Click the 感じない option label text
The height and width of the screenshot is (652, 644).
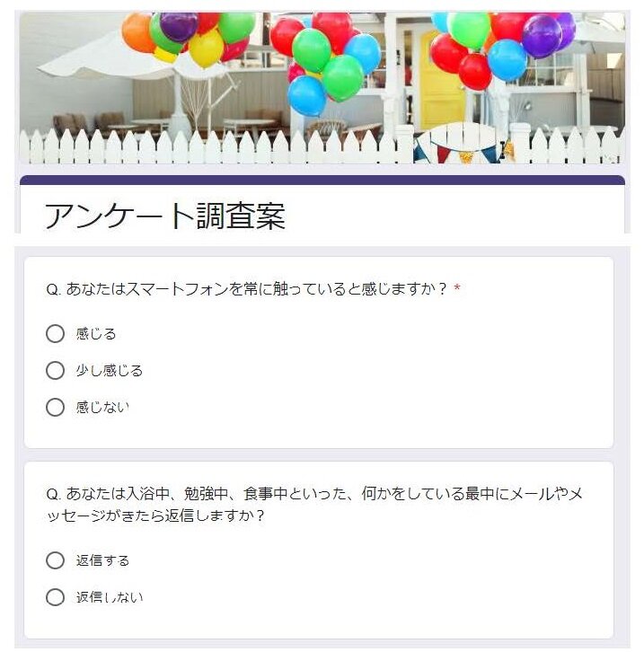[x=102, y=407]
